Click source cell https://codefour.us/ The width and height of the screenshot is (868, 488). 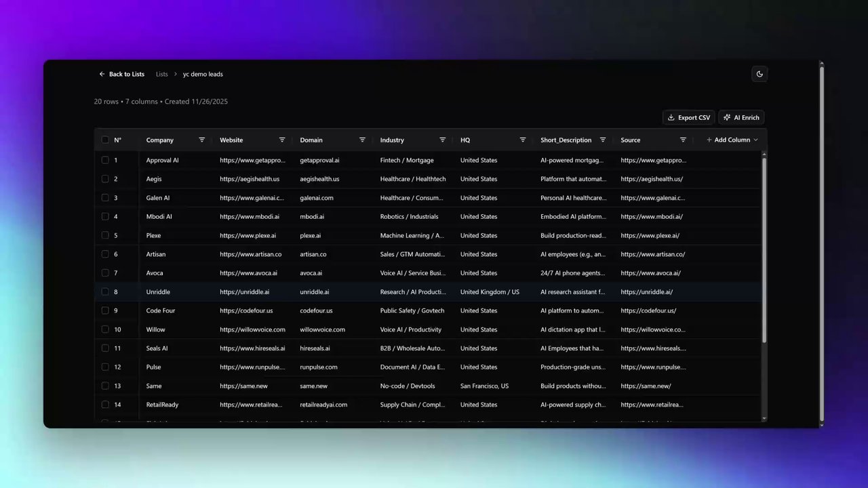tap(648, 310)
